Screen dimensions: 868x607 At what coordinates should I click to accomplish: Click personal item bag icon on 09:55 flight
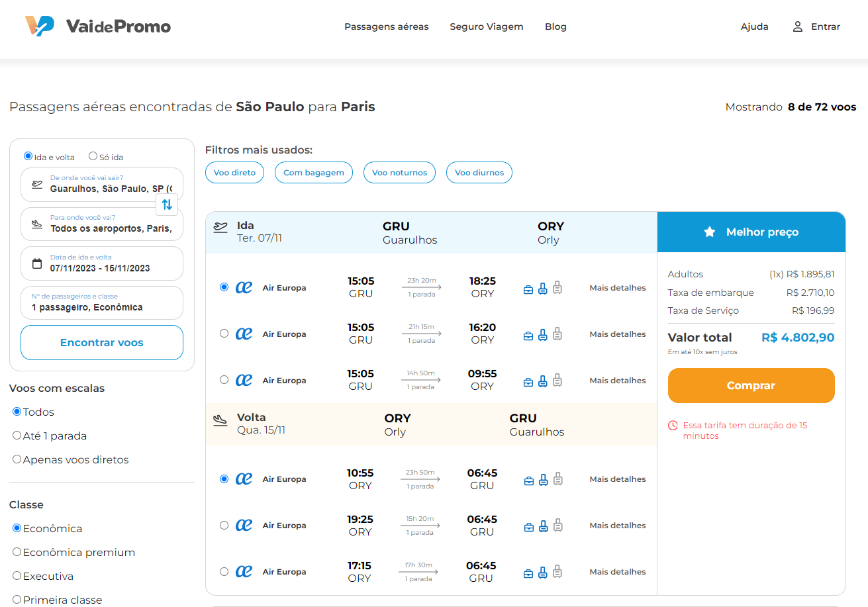click(x=528, y=381)
